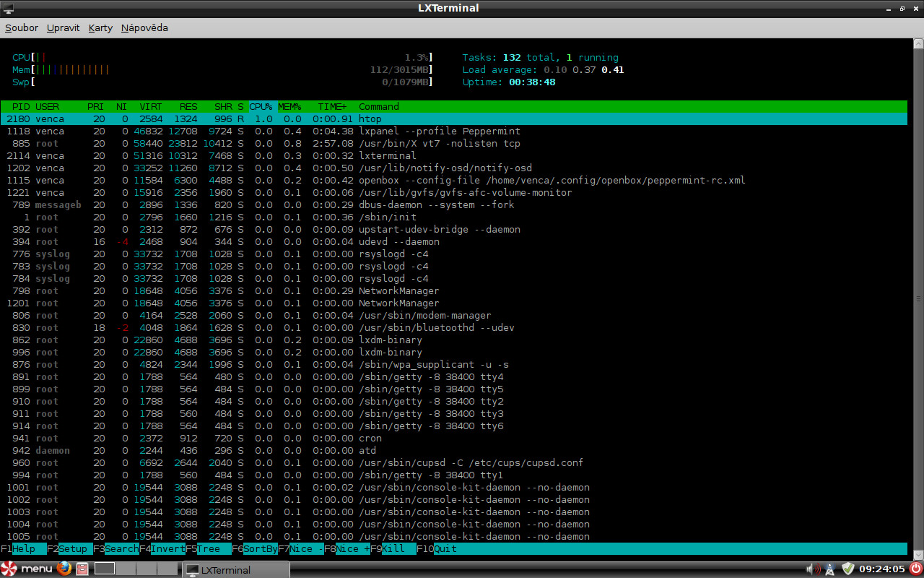Open the file manager panel icon
Viewport: 924px width, 578px height.
click(82, 569)
